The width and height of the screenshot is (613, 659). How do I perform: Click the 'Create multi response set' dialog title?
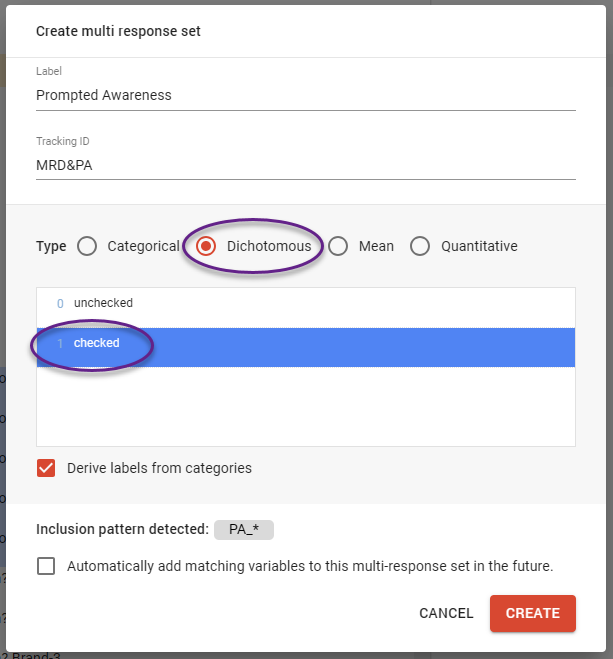coord(118,31)
